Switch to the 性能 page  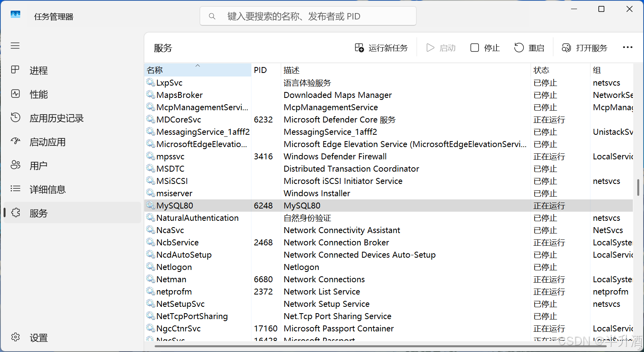click(x=72, y=94)
